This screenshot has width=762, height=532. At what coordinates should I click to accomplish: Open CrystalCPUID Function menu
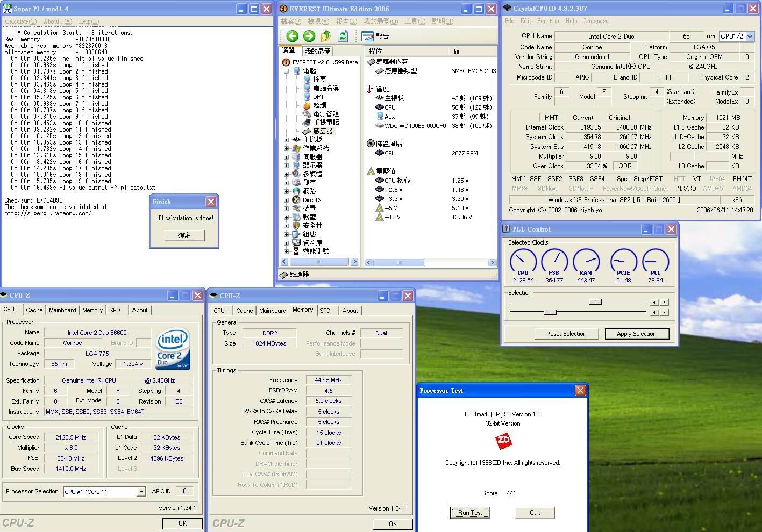coord(547,21)
